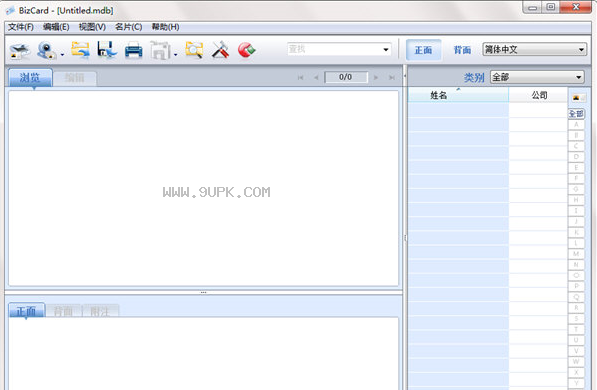Go to first record navigation arrow
This screenshot has height=390, width=597.
click(300, 78)
